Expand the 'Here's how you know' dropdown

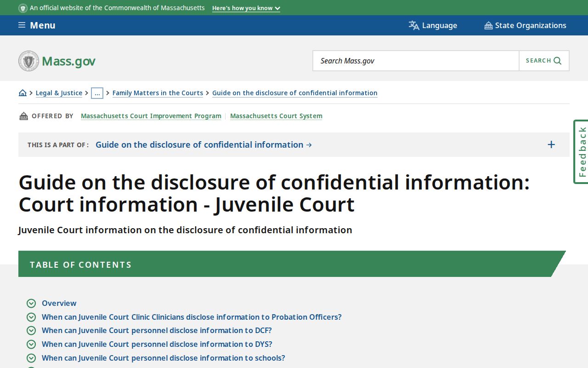point(246,8)
